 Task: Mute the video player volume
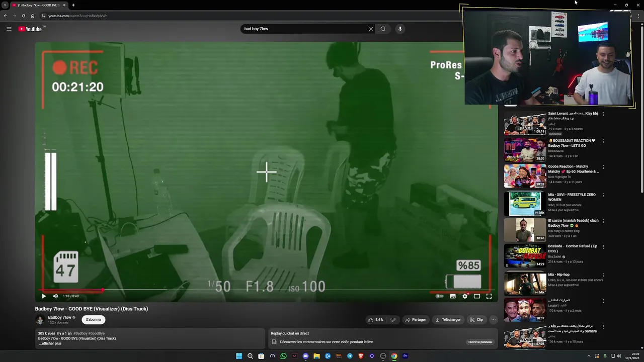55,296
